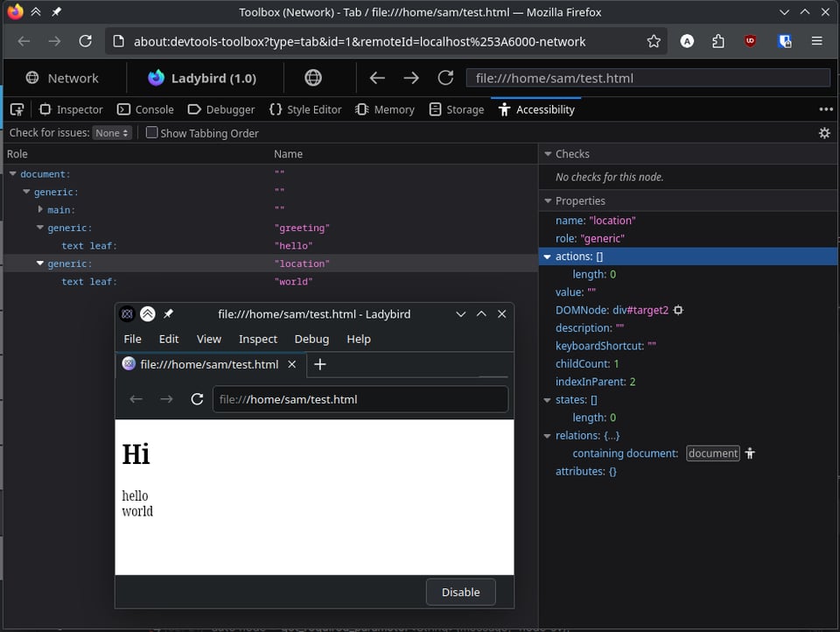Collapse the actions property row

click(x=548, y=257)
